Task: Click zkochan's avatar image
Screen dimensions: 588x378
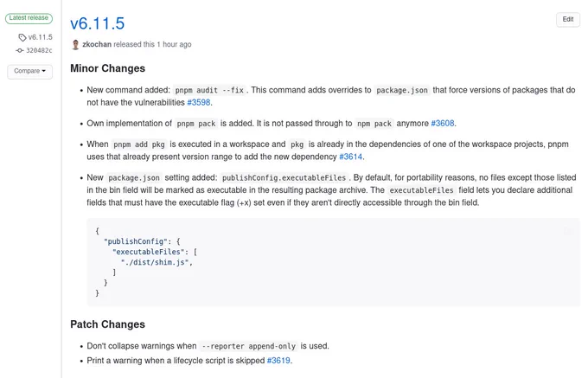Action: 75,45
